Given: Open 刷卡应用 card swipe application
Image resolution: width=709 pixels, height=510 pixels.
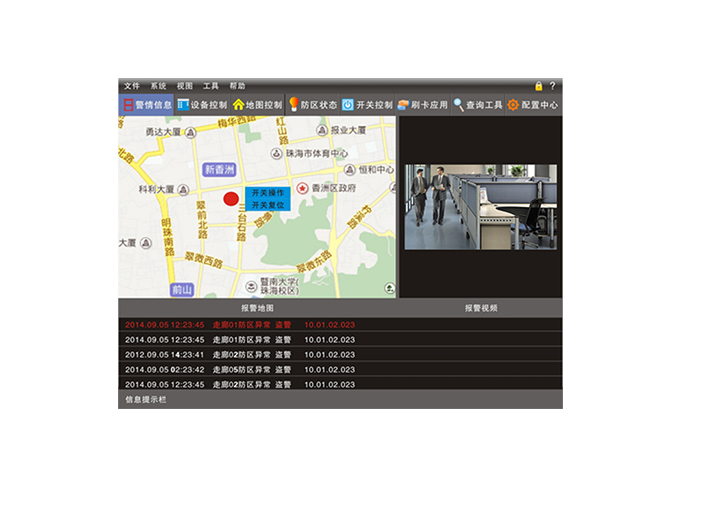Looking at the screenshot, I should coord(422,104).
